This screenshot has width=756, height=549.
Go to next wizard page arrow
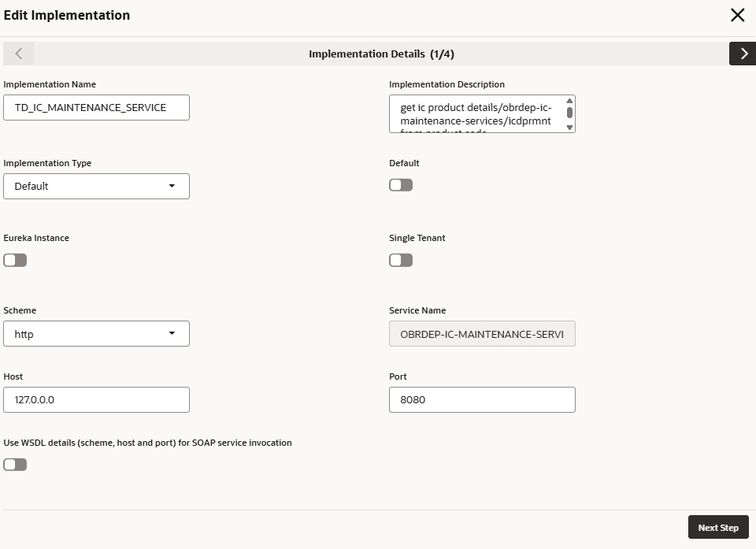pos(742,54)
